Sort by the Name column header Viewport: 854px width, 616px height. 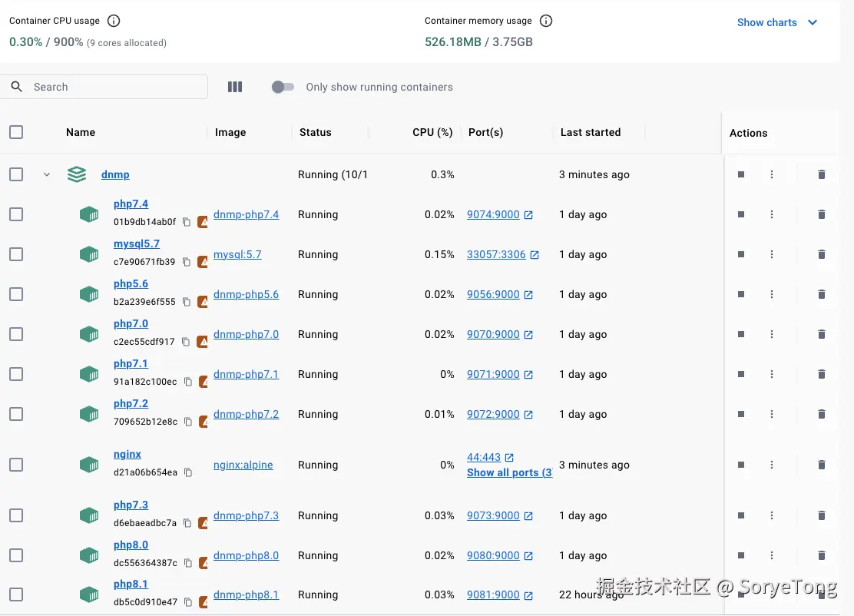81,132
